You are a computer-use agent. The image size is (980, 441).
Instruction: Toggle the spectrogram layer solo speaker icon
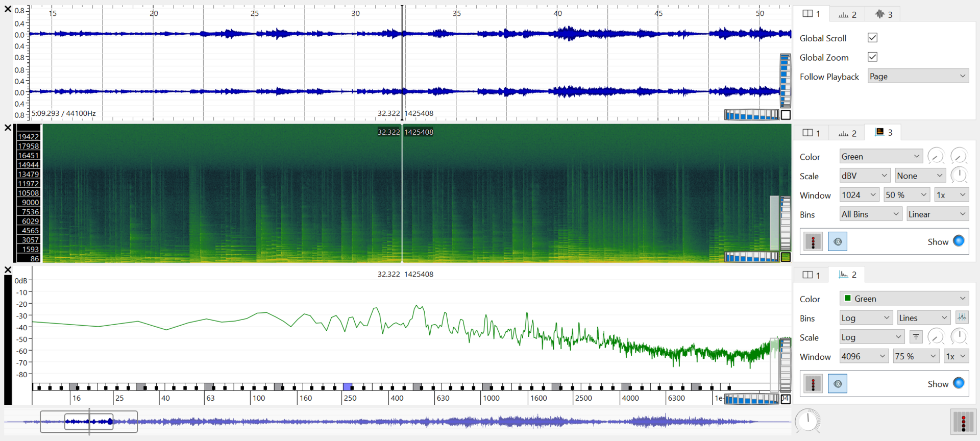coord(838,241)
